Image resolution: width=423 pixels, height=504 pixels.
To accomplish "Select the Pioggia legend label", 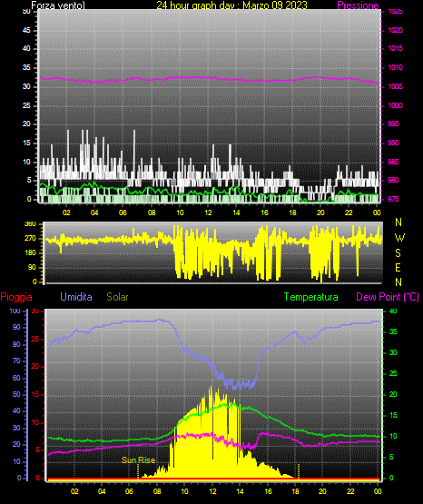I will 16,297.
